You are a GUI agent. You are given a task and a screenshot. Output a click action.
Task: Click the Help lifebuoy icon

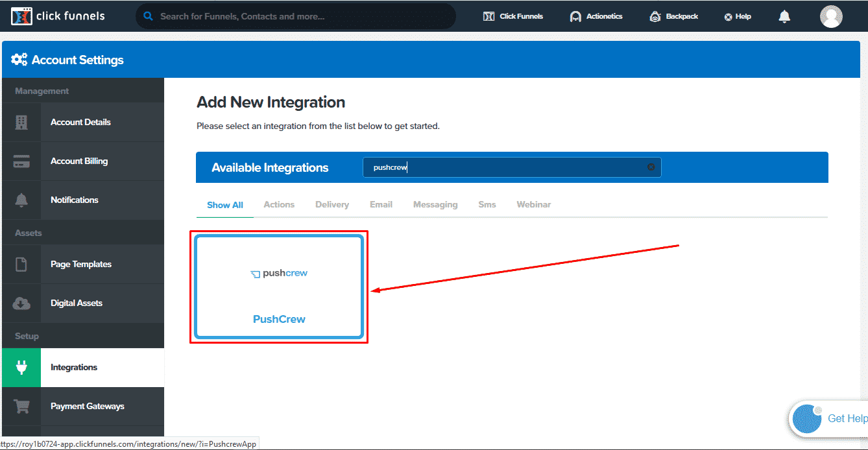coord(728,18)
